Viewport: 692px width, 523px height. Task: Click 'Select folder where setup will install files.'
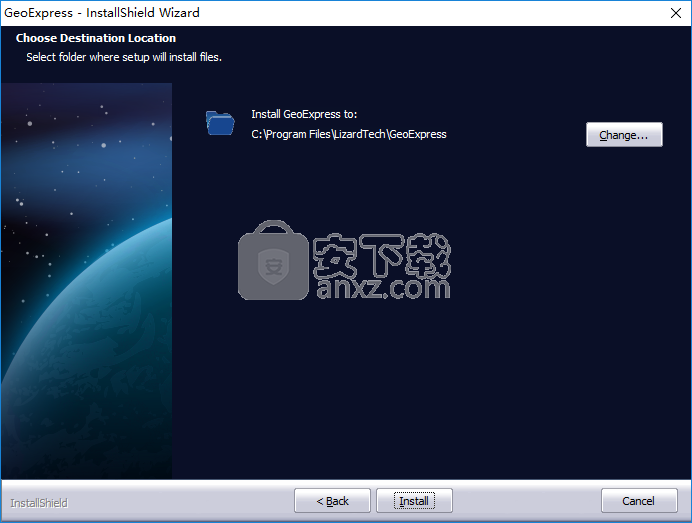pos(124,57)
